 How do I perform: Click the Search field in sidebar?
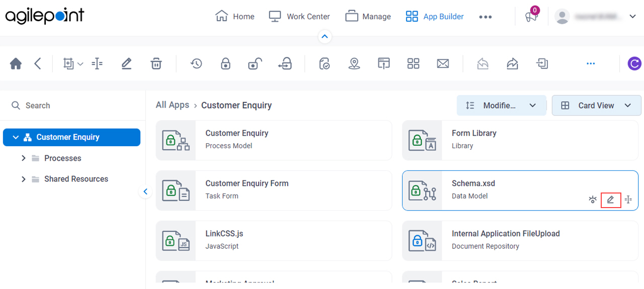point(73,106)
